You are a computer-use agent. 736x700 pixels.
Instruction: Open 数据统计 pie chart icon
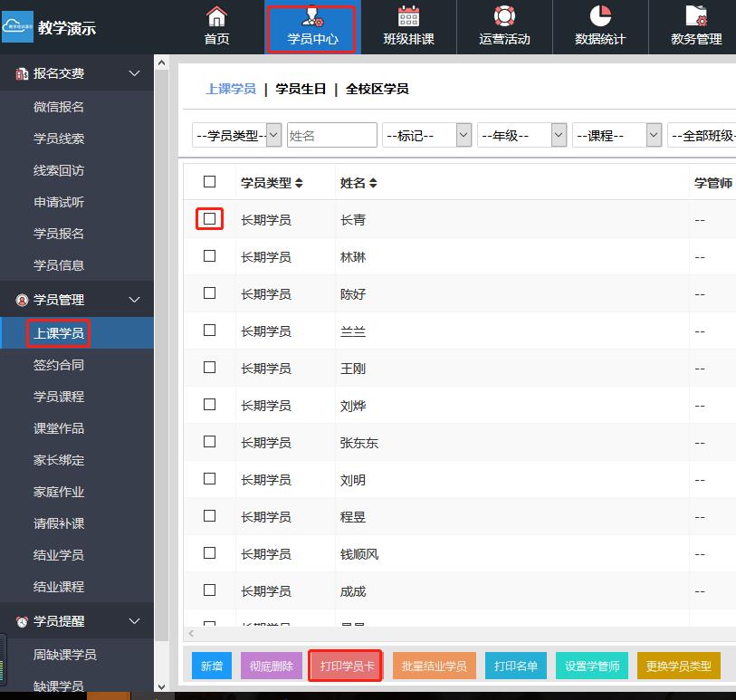[x=600, y=16]
